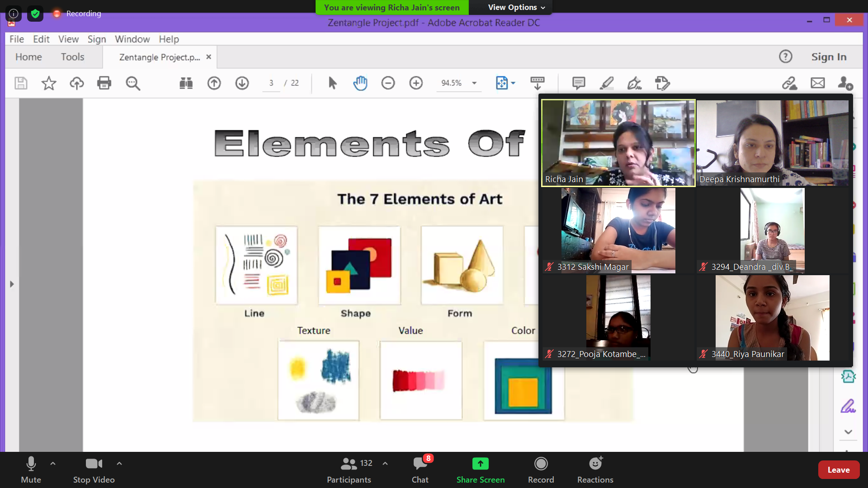The height and width of the screenshot is (488, 868).
Task: Print the Zentangle Project document
Action: coord(104,83)
